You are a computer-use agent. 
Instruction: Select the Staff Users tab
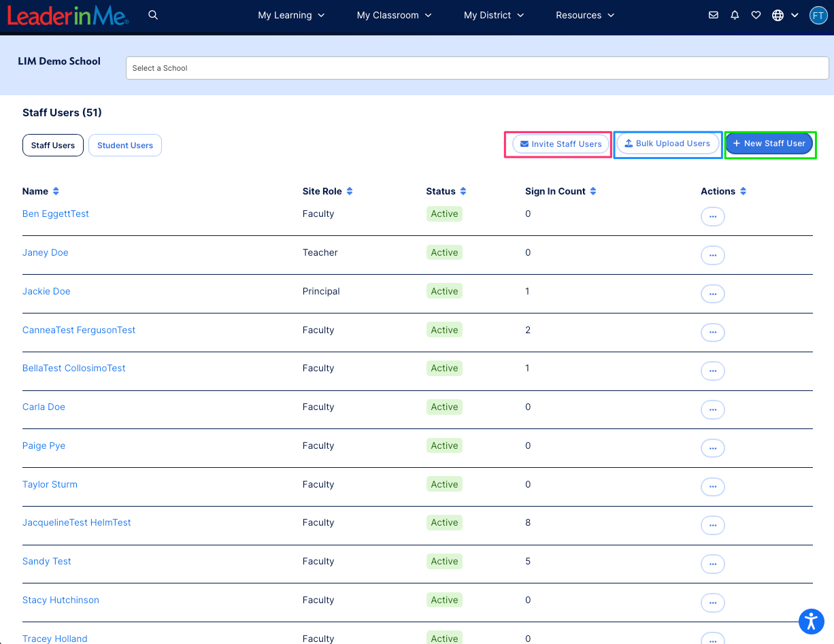pos(52,145)
